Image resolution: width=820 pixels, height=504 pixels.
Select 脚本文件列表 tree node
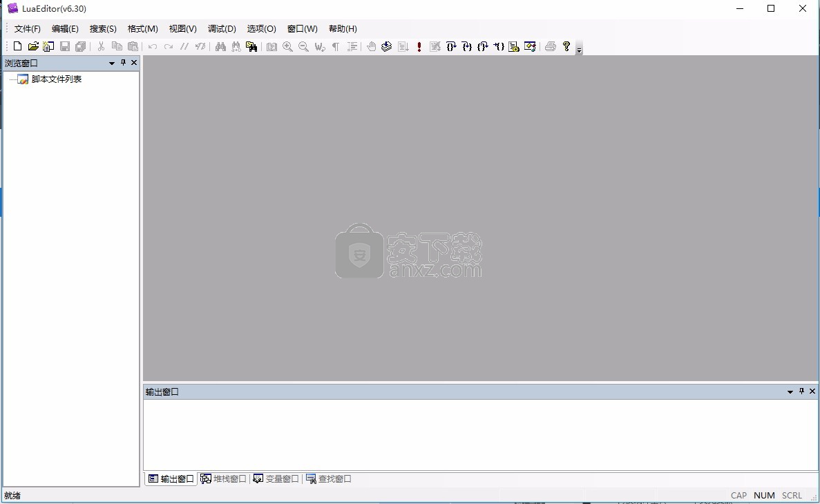(x=57, y=79)
